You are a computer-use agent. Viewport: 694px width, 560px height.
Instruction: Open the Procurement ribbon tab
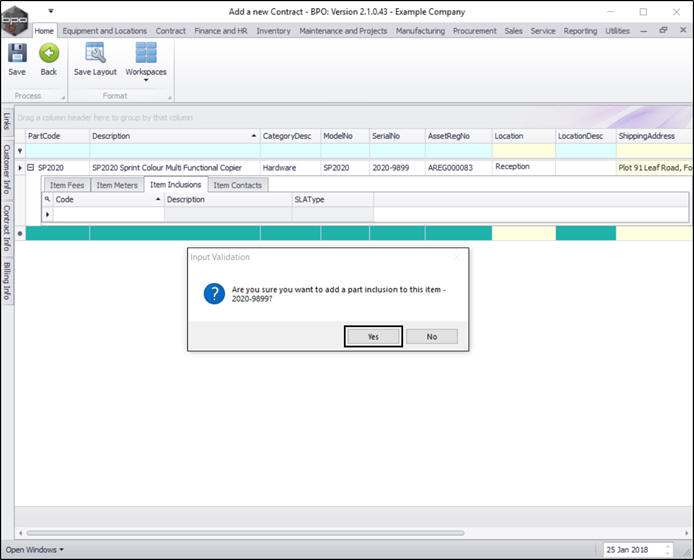pos(474,31)
